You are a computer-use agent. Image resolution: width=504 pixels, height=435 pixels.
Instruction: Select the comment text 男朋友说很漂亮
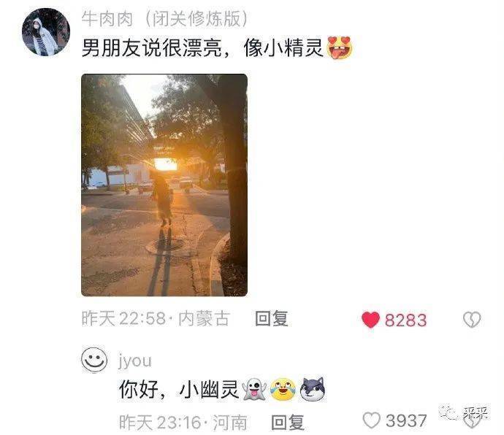click(152, 48)
